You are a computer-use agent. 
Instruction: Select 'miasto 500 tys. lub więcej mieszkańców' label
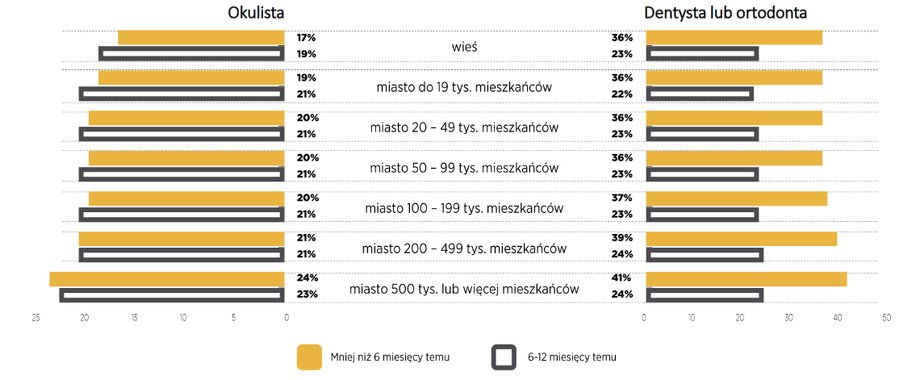coord(464,289)
